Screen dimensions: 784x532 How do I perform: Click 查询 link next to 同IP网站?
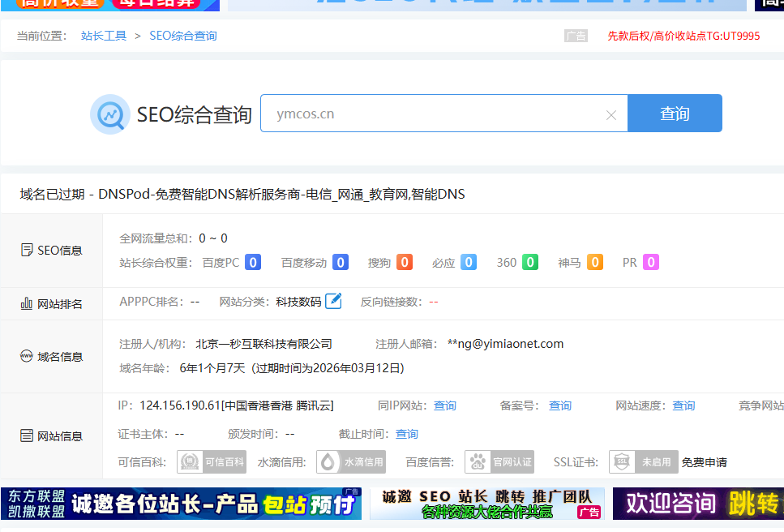[445, 405]
